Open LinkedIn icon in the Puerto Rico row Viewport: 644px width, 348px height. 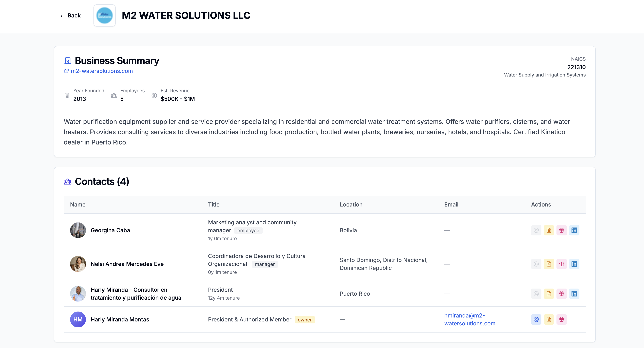pos(574,294)
